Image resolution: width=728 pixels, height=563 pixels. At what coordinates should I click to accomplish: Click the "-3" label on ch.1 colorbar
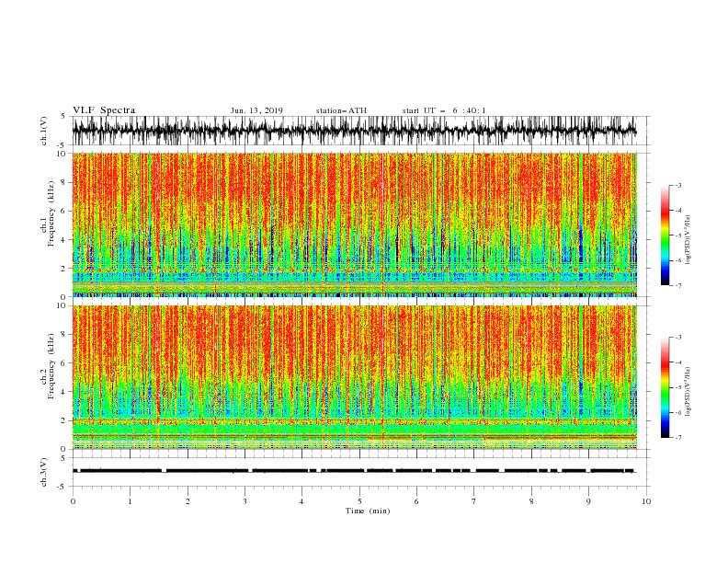[x=677, y=186]
